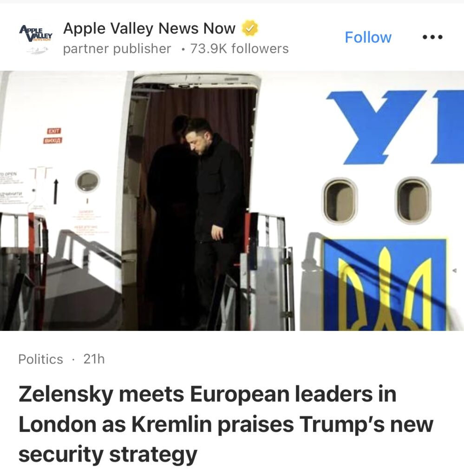Click the right oval cabin window

coord(413,200)
